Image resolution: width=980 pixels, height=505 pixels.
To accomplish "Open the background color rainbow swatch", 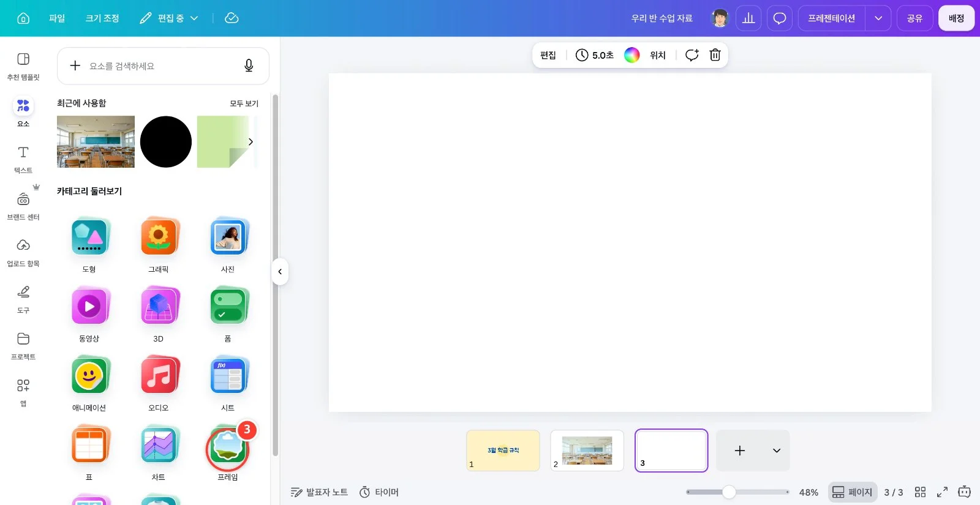I will tap(631, 55).
